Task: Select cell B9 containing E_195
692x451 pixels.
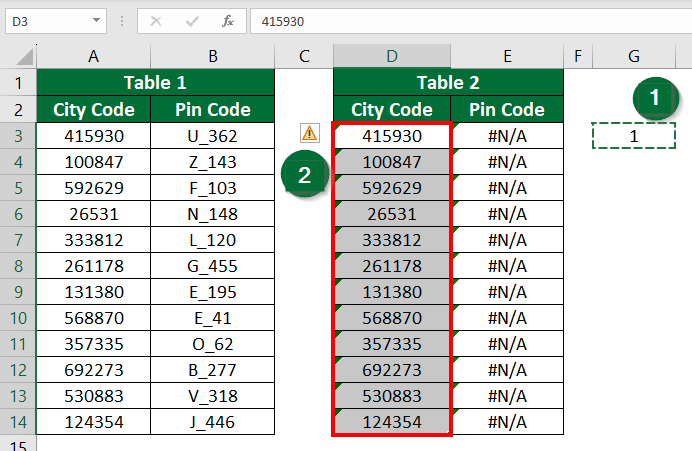Action: 213,292
